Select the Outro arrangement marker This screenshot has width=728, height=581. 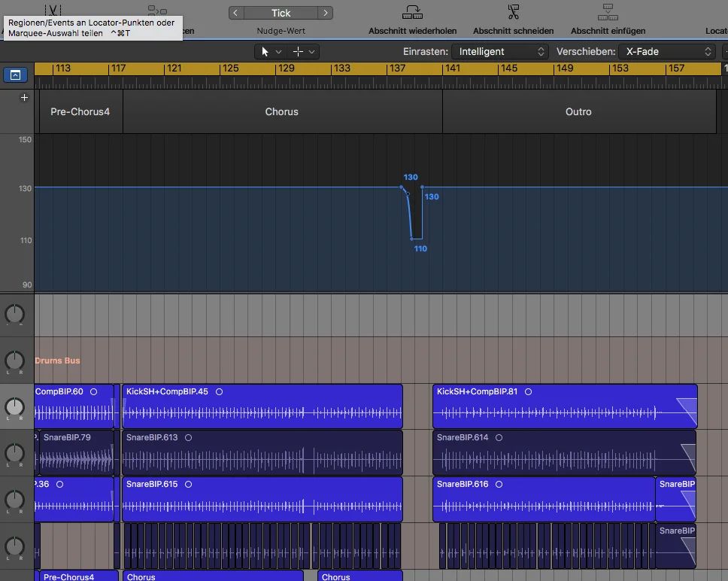(579, 111)
